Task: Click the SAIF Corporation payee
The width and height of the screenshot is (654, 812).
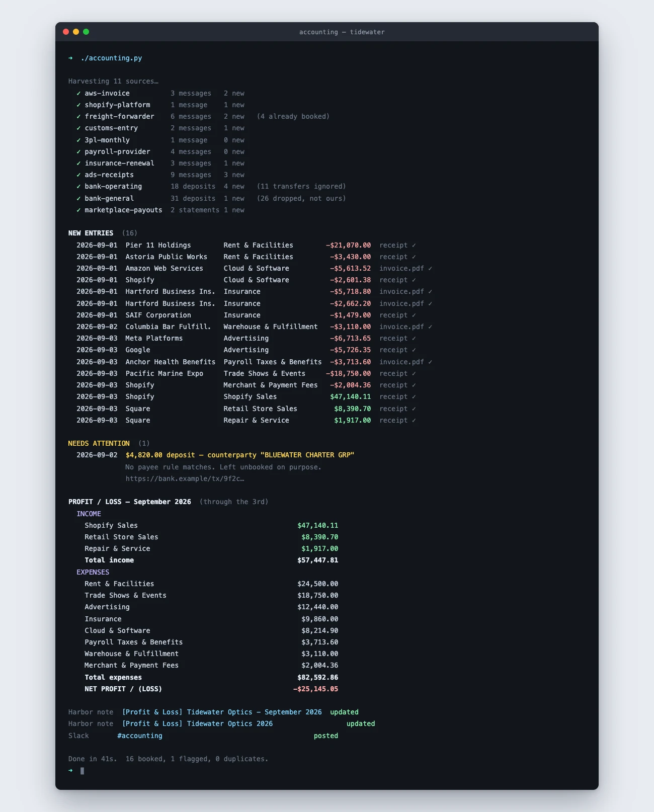Action: tap(158, 315)
